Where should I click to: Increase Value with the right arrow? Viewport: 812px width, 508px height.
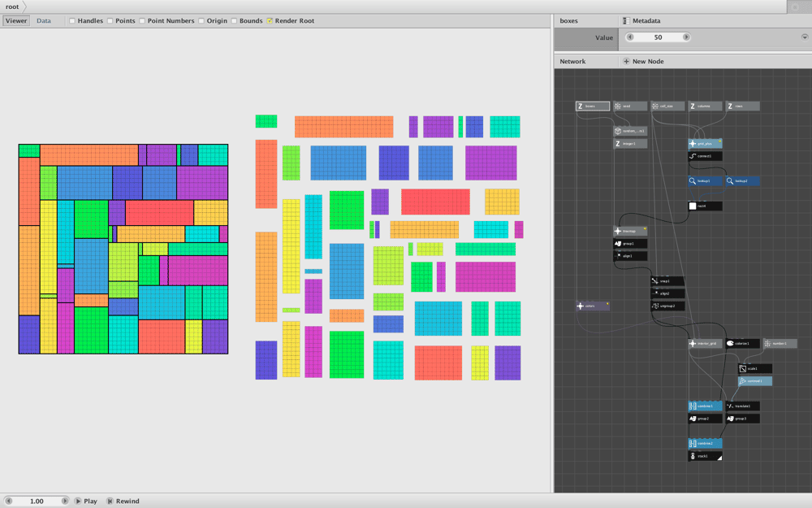click(686, 37)
